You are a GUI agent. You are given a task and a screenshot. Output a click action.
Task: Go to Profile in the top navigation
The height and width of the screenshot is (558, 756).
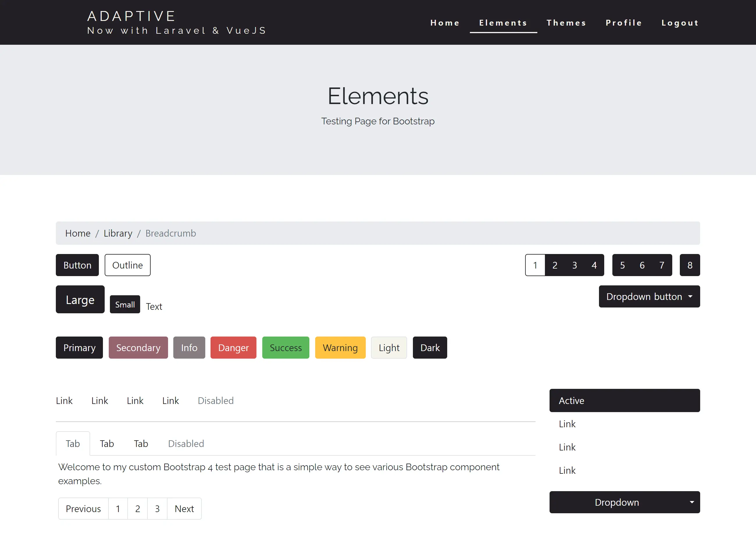(x=623, y=23)
